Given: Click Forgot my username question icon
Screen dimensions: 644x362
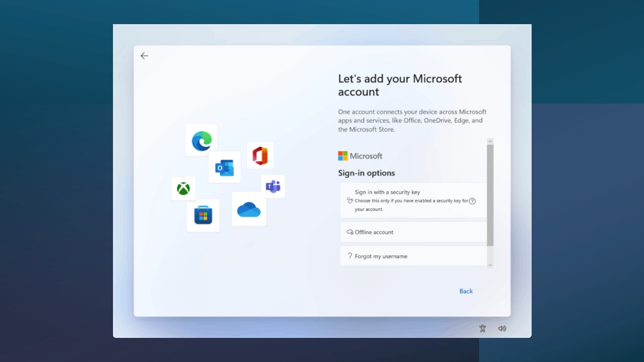Looking at the screenshot, I should point(350,256).
